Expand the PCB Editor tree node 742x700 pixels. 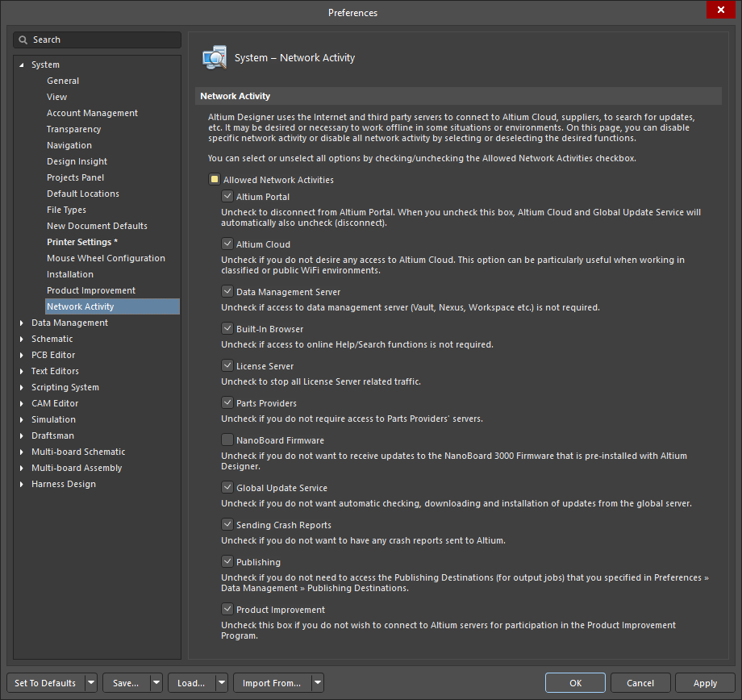21,355
